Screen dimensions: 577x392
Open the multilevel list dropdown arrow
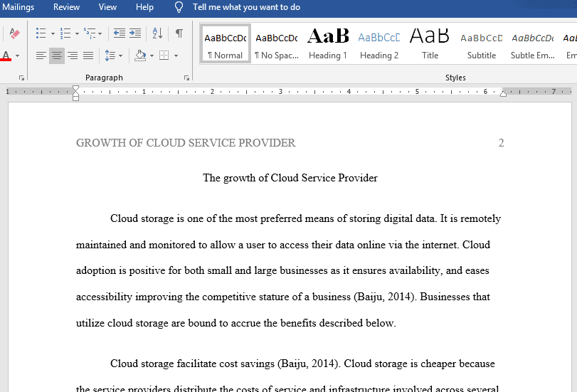(100, 33)
